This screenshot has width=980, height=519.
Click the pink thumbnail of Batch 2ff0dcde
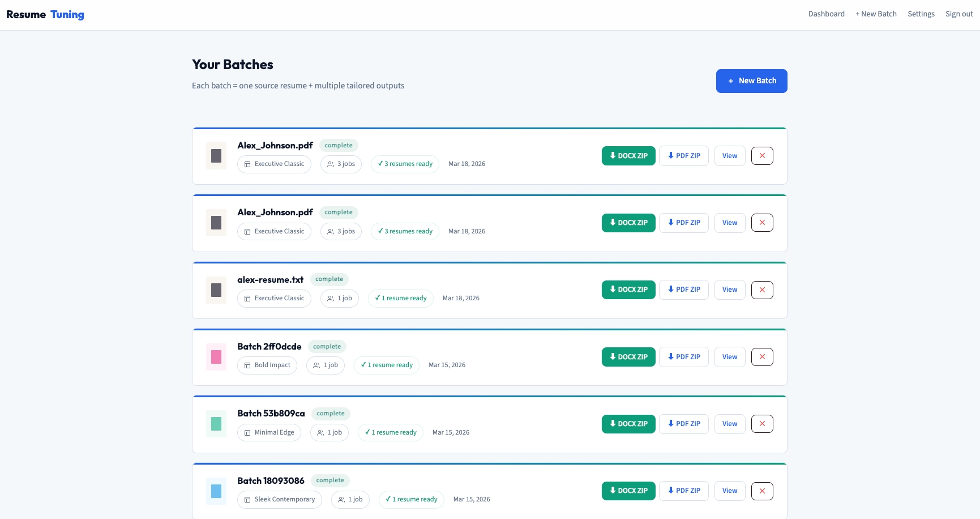216,357
